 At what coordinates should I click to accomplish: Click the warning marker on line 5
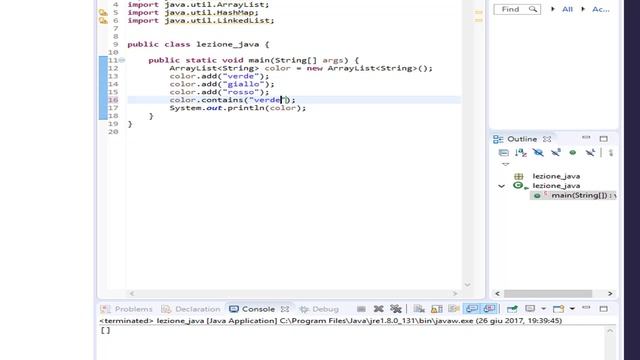pos(103,13)
